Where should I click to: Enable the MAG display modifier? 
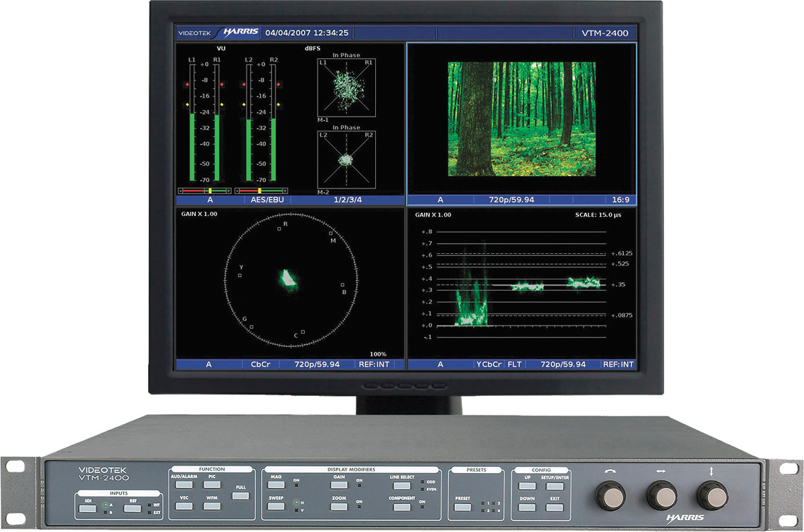276,484
